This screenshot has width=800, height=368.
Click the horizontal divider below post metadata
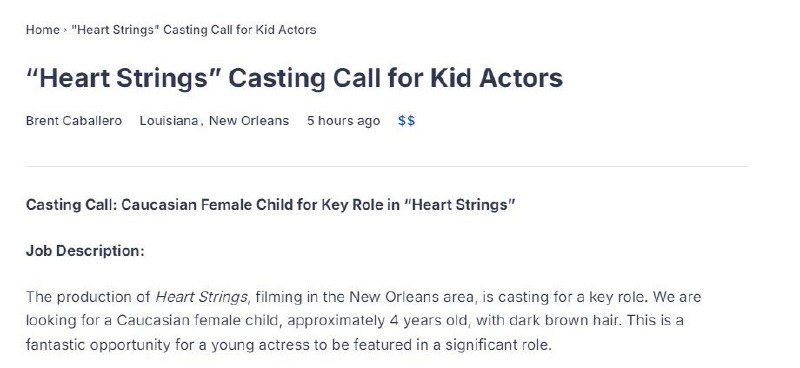[387, 166]
